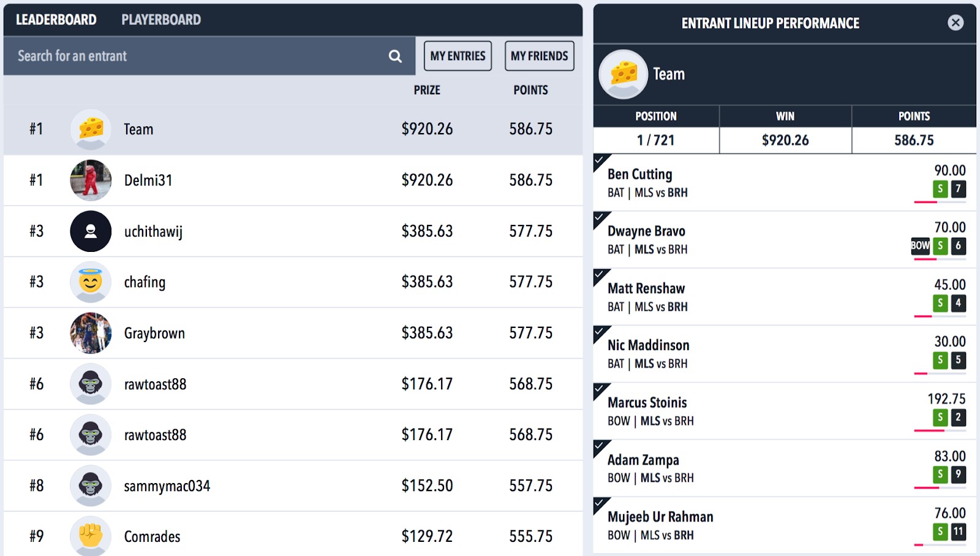Click the POSITION column header in the lineup panel

(x=655, y=116)
